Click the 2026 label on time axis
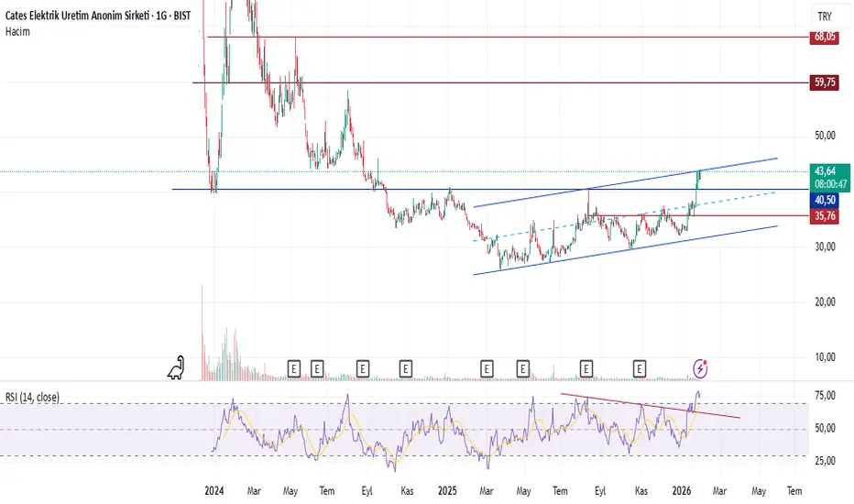The image size is (854, 504). [x=682, y=491]
